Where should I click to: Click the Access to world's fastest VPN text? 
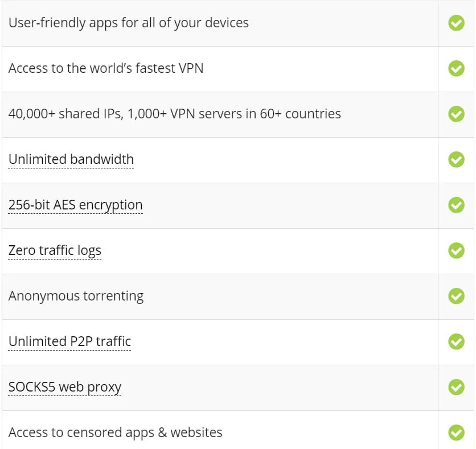coord(106,68)
